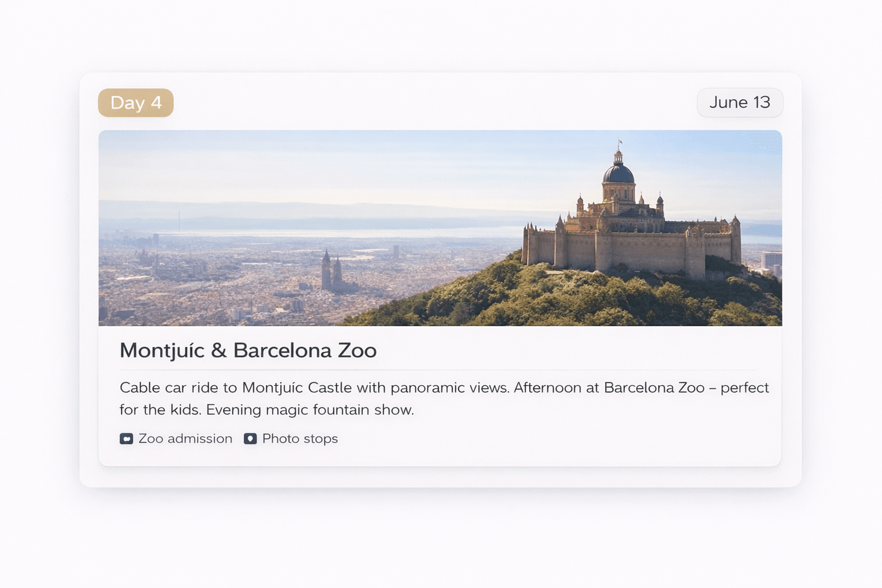Open the Photo stops label

click(x=300, y=439)
